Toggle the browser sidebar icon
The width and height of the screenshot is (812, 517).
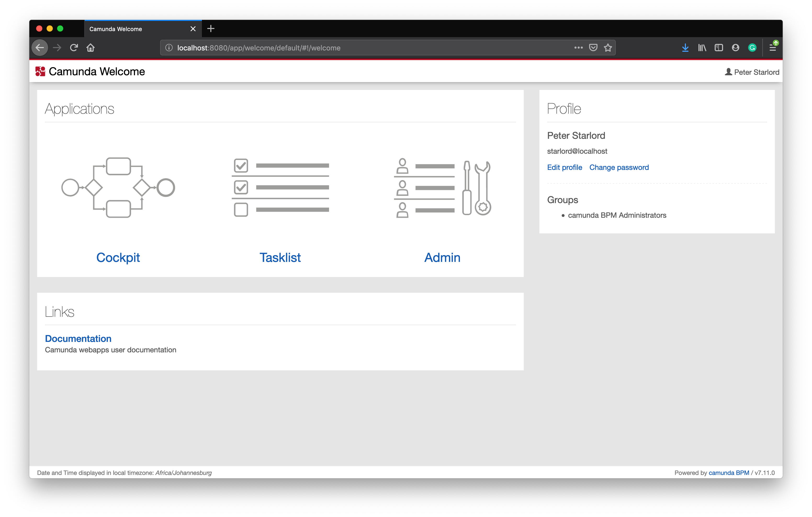[x=719, y=48]
